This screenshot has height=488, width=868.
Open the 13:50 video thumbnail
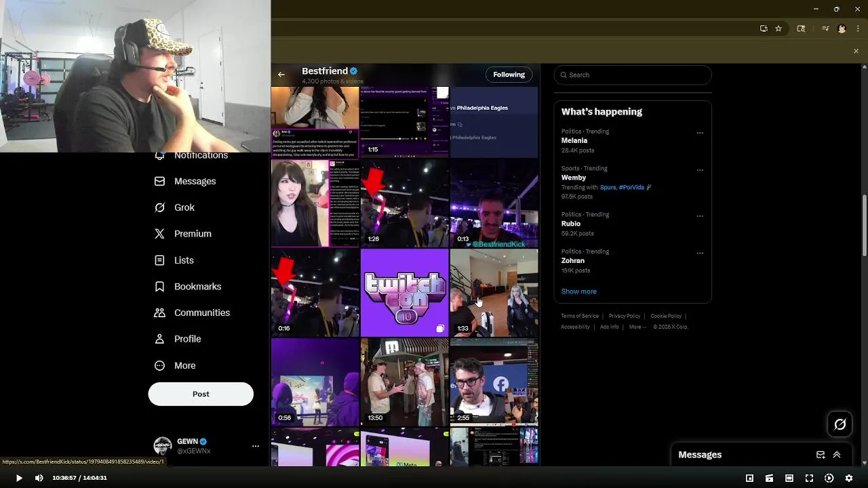coord(404,382)
